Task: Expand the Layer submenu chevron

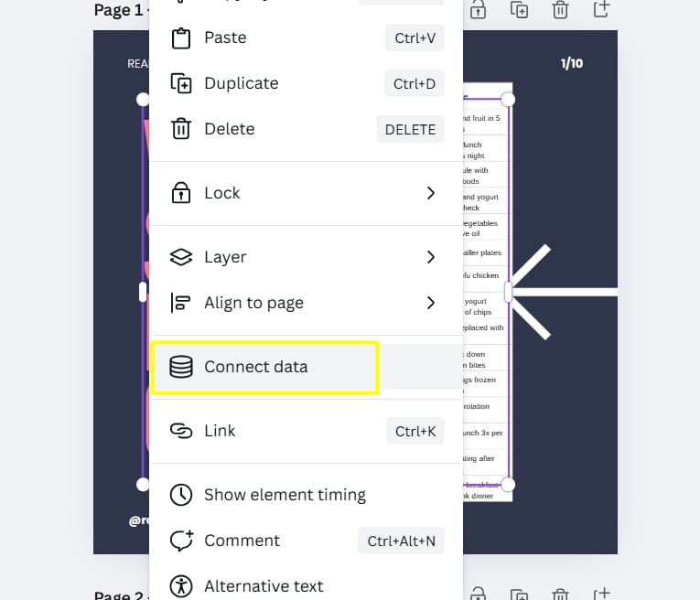Action: click(430, 257)
